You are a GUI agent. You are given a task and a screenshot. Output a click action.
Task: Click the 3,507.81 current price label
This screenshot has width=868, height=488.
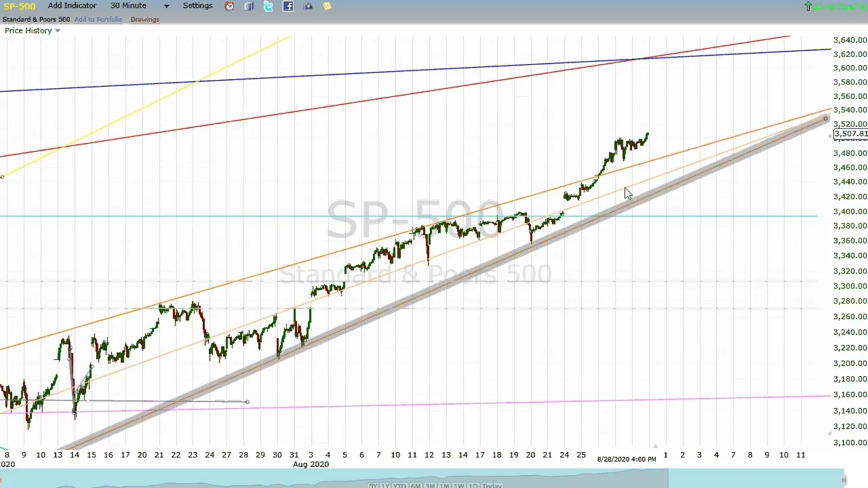(850, 134)
